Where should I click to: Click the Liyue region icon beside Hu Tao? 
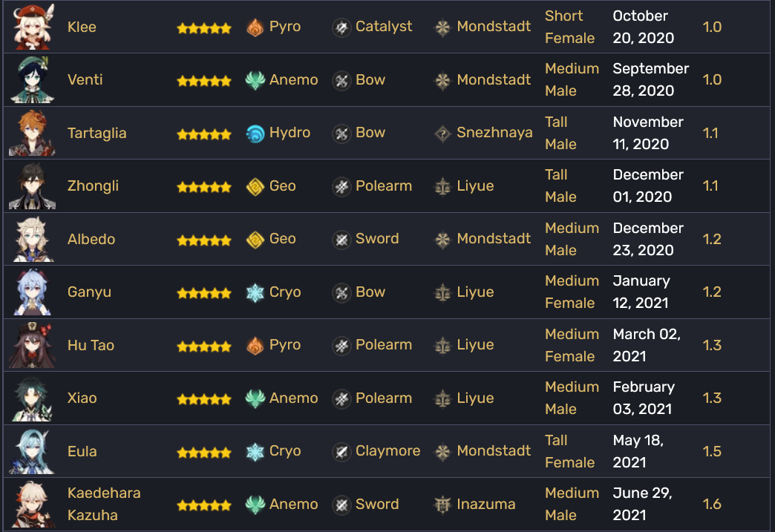(442, 345)
